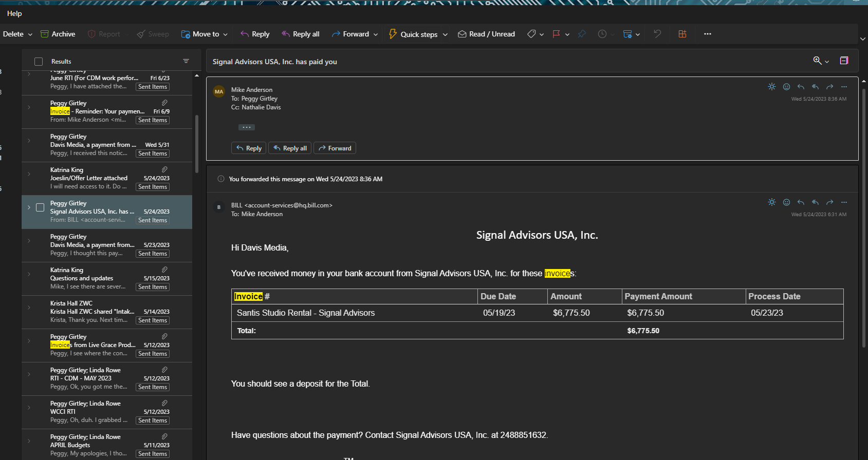Image resolution: width=868 pixels, height=460 pixels.
Task: Click the Rules icon in the toolbar
Action: tap(627, 34)
